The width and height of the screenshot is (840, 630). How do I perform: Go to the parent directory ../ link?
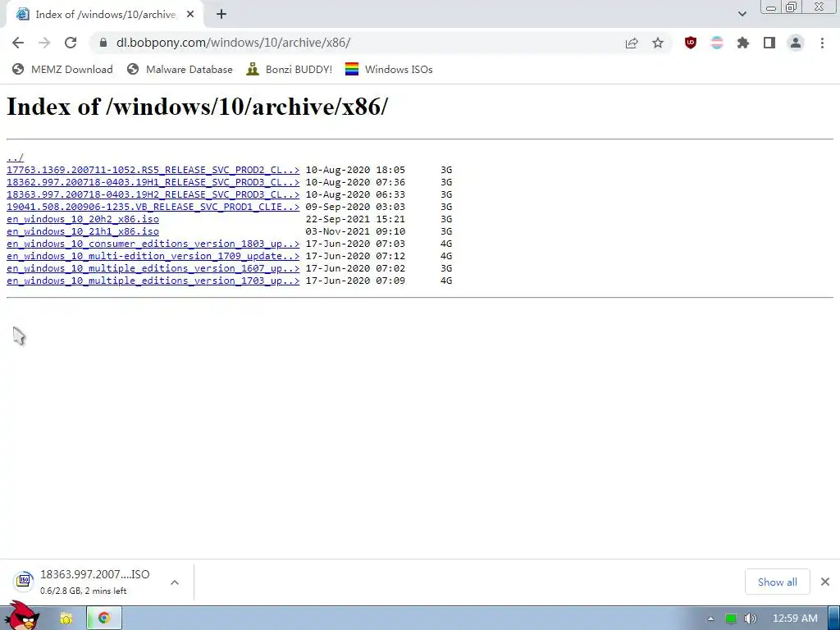pyautogui.click(x=15, y=157)
